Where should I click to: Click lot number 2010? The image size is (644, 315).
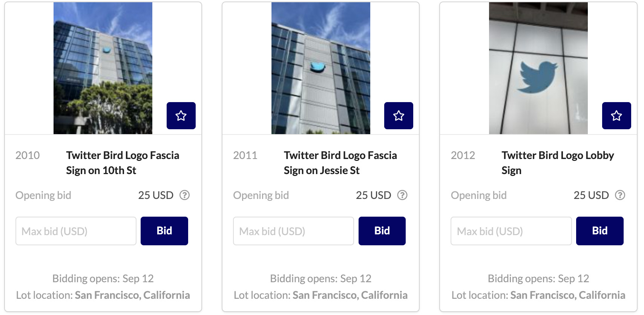click(x=28, y=155)
